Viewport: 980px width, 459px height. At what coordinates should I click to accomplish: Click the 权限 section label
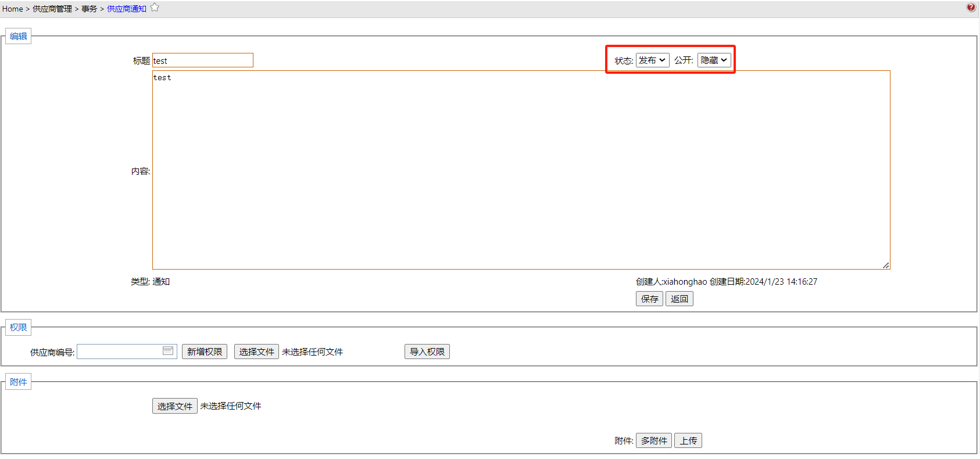pos(19,327)
